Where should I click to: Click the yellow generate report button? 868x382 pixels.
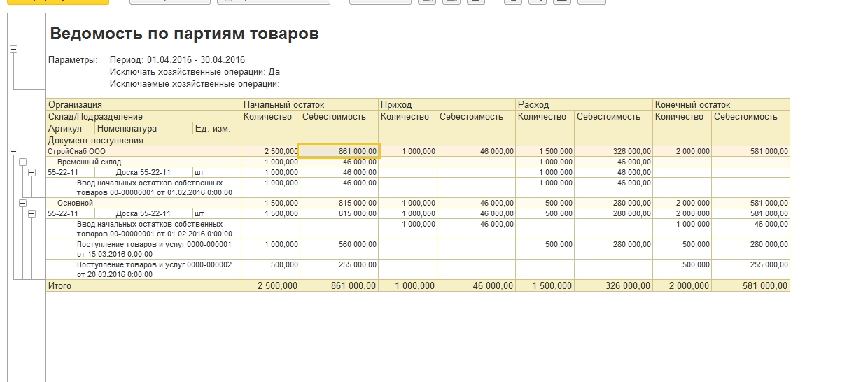pos(57,1)
